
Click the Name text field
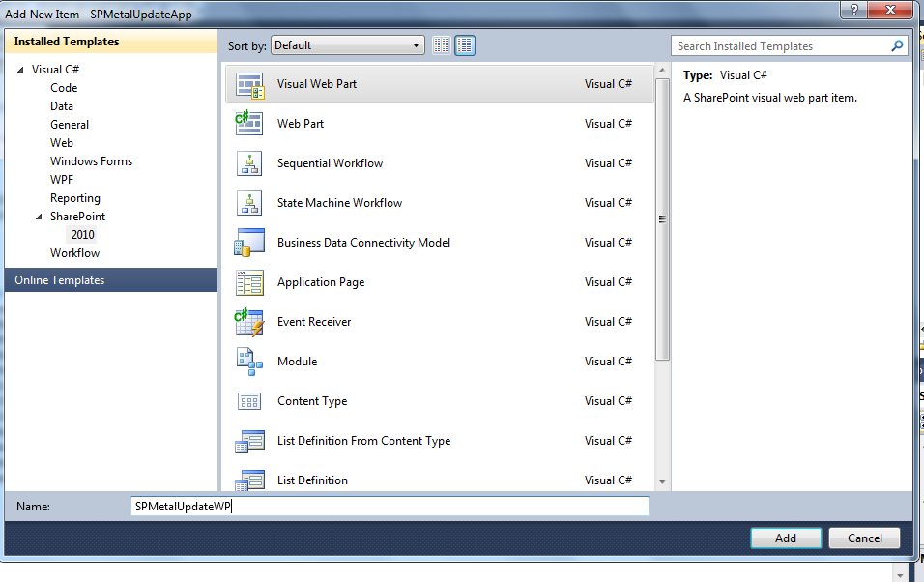(390, 506)
